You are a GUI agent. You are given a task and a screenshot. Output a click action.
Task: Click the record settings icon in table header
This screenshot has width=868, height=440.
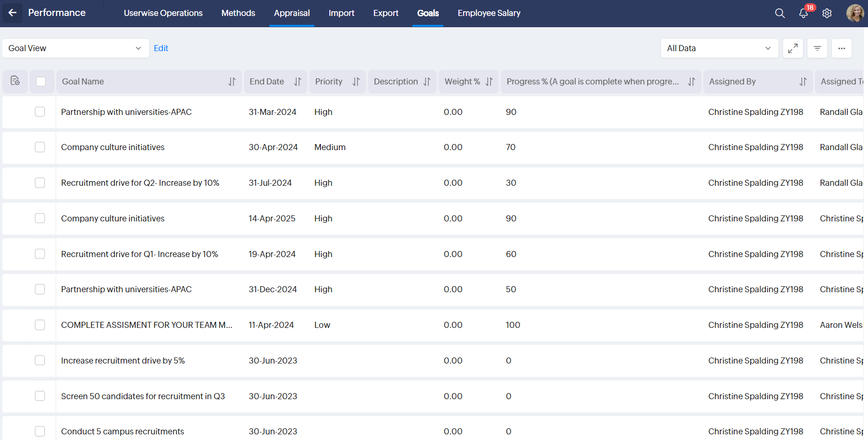15,81
